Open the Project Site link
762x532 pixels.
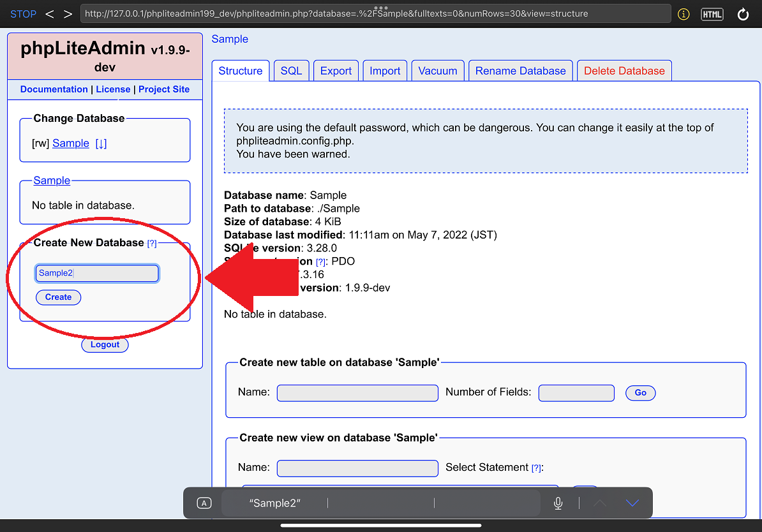[x=164, y=89]
